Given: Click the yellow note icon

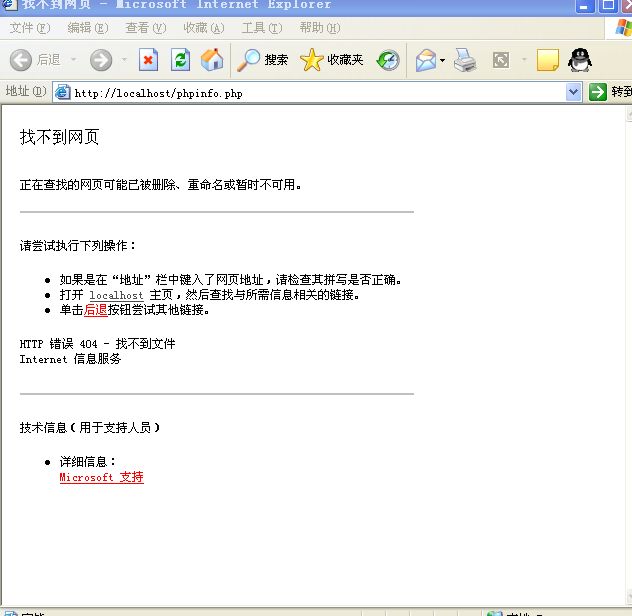Looking at the screenshot, I should (548, 60).
